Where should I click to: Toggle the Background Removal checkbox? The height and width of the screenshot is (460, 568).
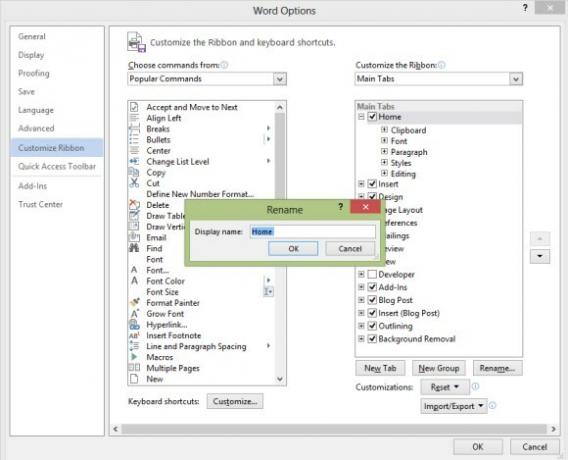click(x=372, y=339)
